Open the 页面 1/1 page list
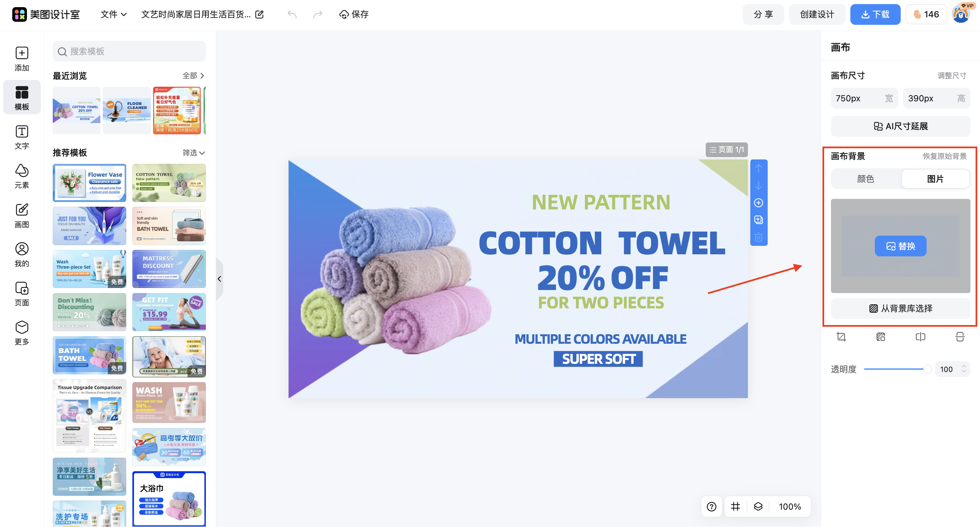 [x=726, y=150]
